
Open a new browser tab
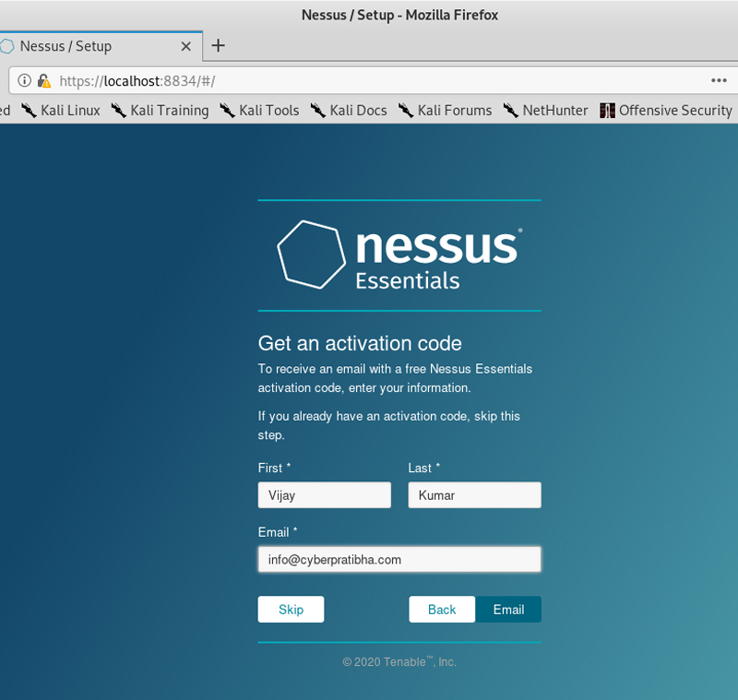[x=218, y=45]
